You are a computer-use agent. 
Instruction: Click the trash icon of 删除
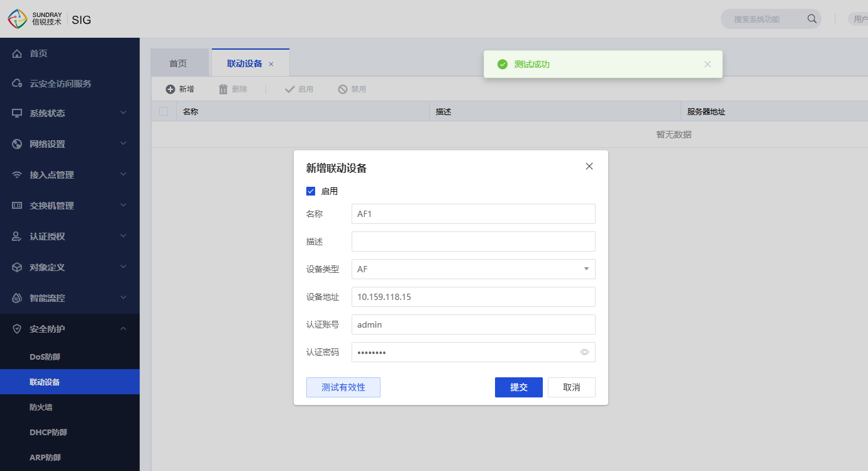pos(223,89)
